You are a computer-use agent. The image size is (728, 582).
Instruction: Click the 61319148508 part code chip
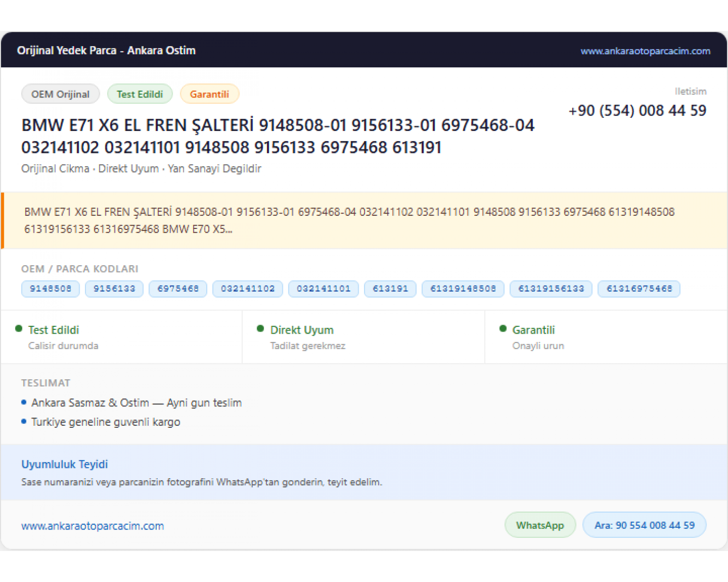(x=463, y=289)
